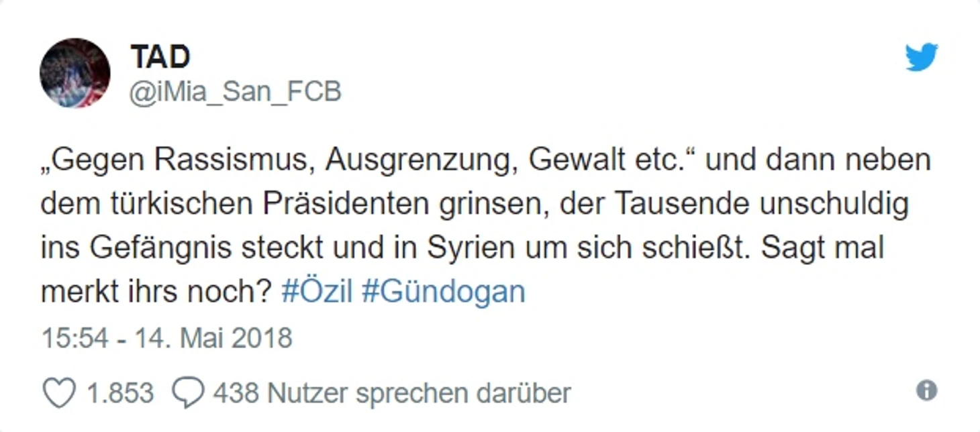Click the 1.853 likes count

(120, 393)
